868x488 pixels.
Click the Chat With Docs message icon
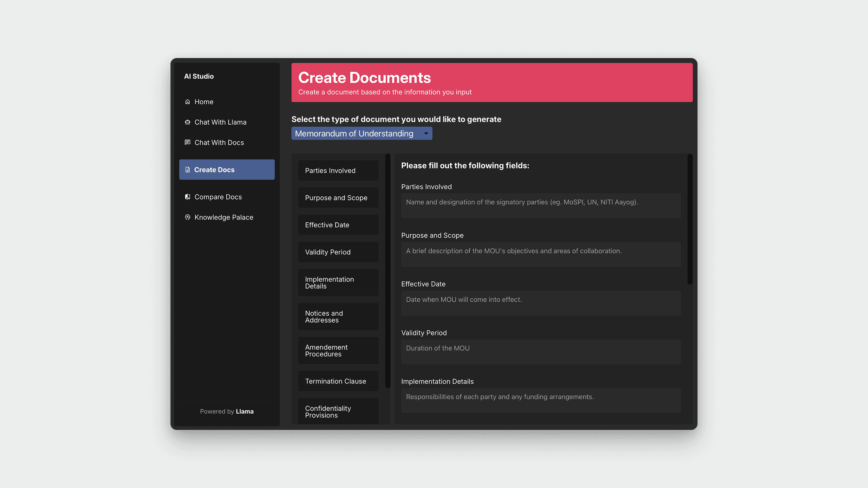point(188,143)
